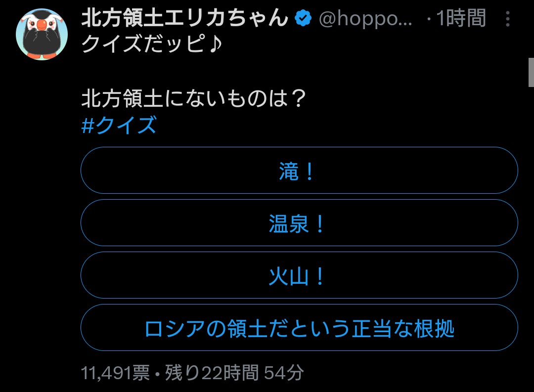Click the 残り22時間 54分 remaining time
This screenshot has width=534, height=392.
point(234,373)
